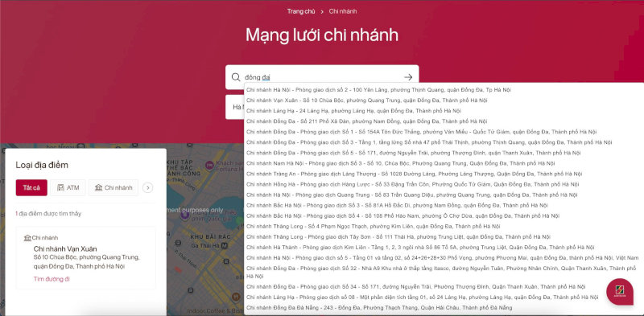This screenshot has width=644, height=316.
Task: Click the Fortuna hotel marker on map
Action: pyautogui.click(x=209, y=165)
